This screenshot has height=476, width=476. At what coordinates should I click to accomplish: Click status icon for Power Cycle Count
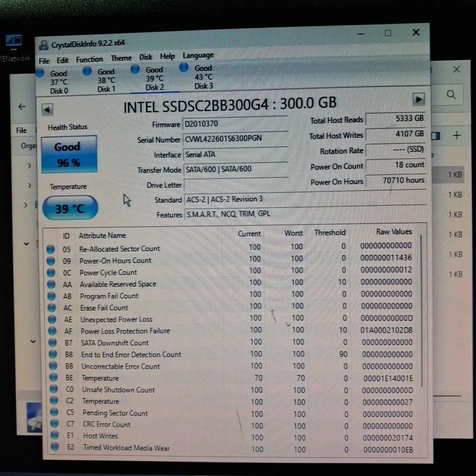tap(51, 272)
